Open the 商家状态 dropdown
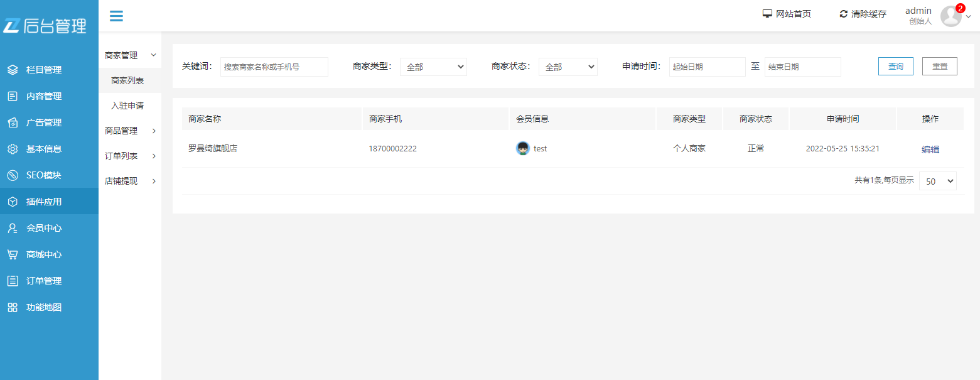The image size is (980, 380). pyautogui.click(x=568, y=67)
